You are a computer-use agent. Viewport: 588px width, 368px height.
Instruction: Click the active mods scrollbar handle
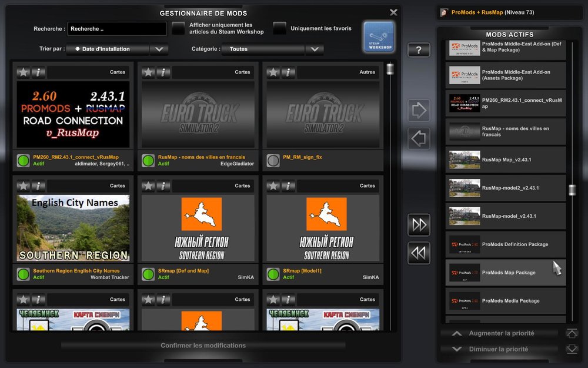[572, 190]
